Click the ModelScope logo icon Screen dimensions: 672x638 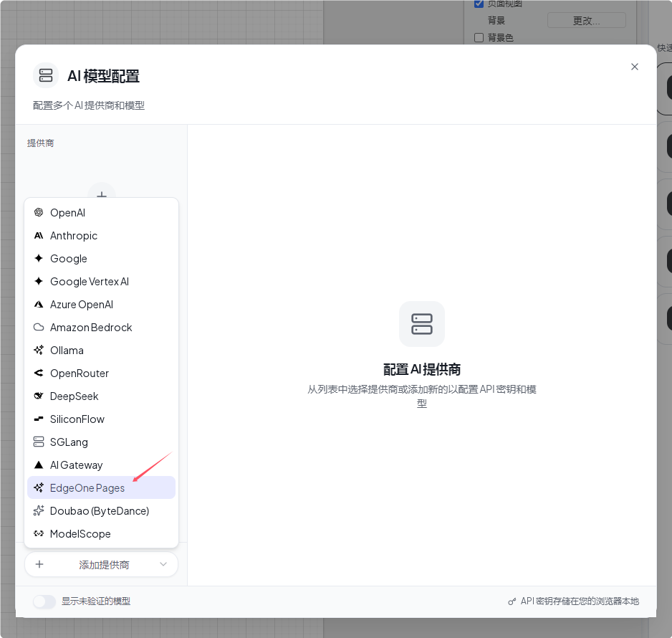click(x=39, y=533)
